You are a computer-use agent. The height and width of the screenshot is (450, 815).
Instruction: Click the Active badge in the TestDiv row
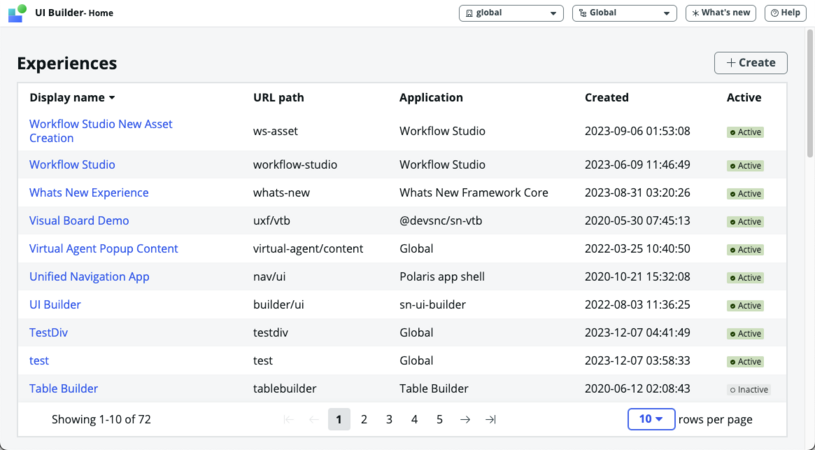pyautogui.click(x=745, y=334)
